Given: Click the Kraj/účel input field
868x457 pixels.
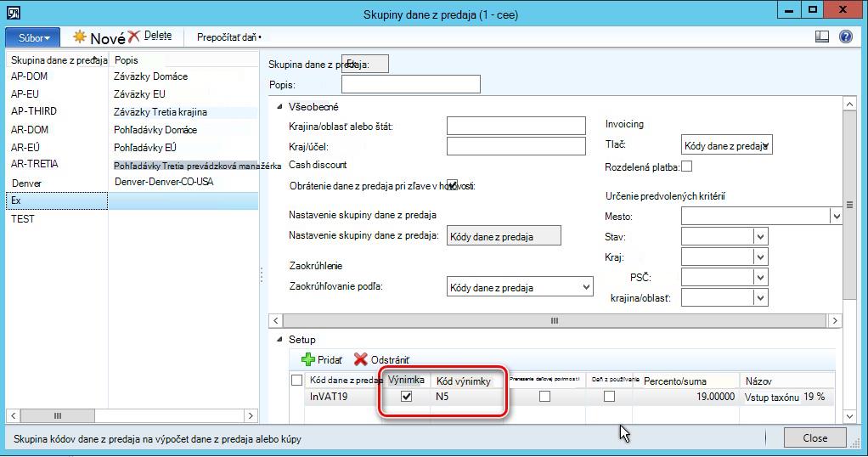Looking at the screenshot, I should tap(516, 146).
